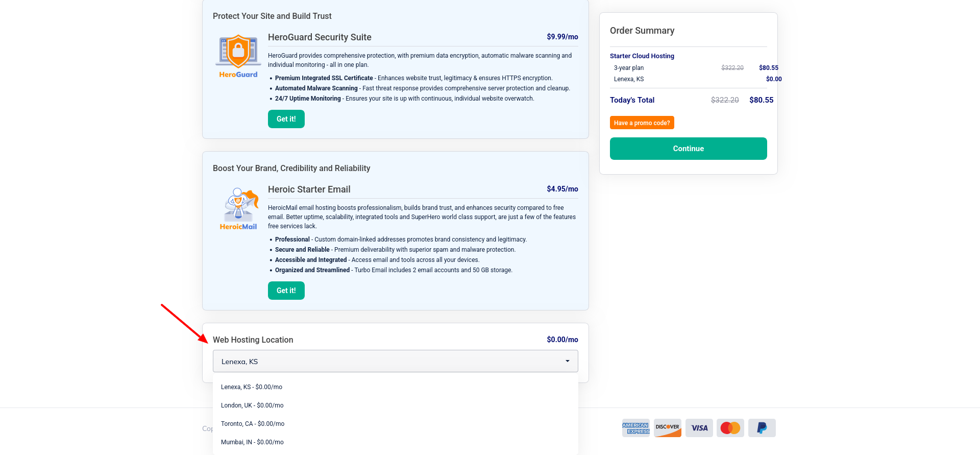Screen dimensions: 980x455
Task: Choose Mumbai, IN - $0.00/mo option
Action: tap(396, 442)
